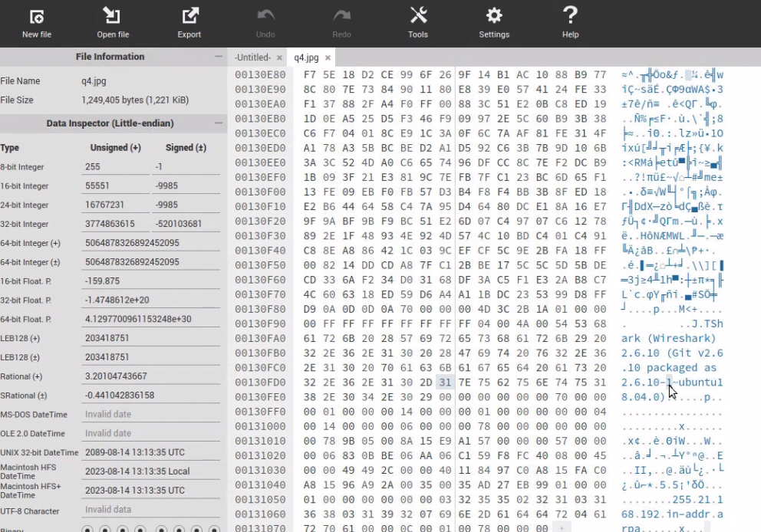Click decoded text '2.6.10 (Git v2.6'
This screenshot has height=532, width=761.
coord(672,353)
